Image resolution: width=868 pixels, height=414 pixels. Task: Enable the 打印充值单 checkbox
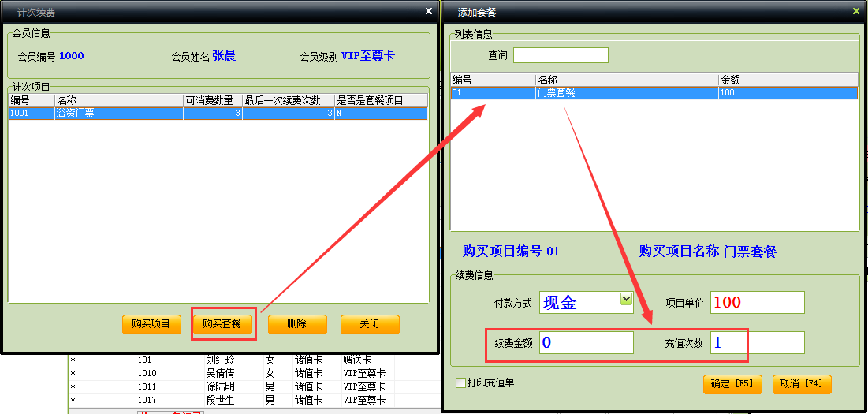[x=460, y=382]
